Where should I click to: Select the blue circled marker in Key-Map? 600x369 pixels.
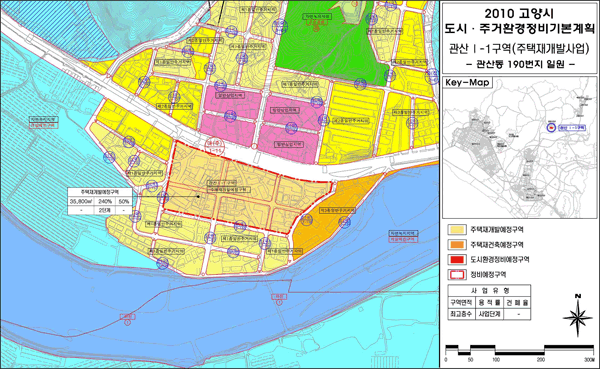tap(551, 127)
